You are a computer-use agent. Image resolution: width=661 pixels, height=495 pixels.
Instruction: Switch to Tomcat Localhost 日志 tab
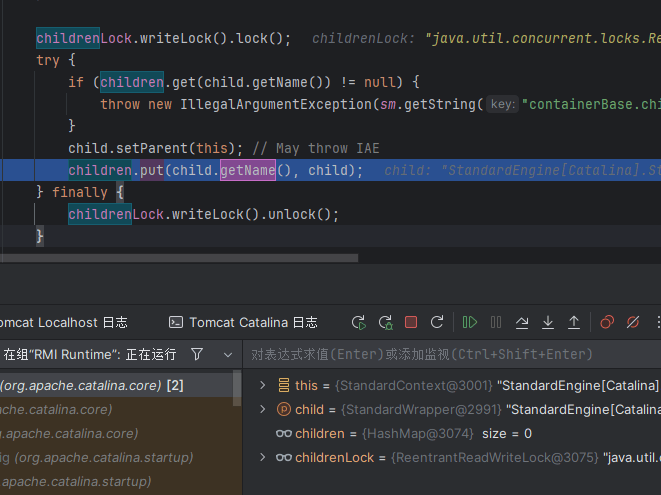click(x=62, y=322)
